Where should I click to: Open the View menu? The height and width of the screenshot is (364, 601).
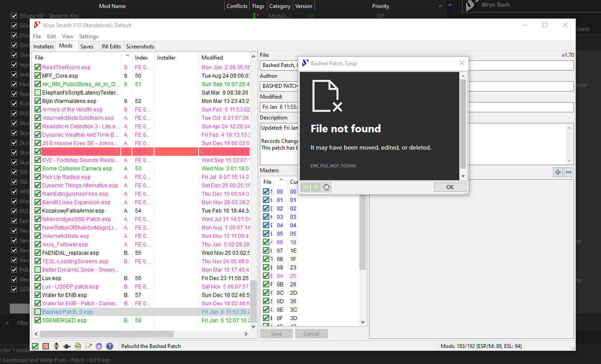tap(68, 36)
